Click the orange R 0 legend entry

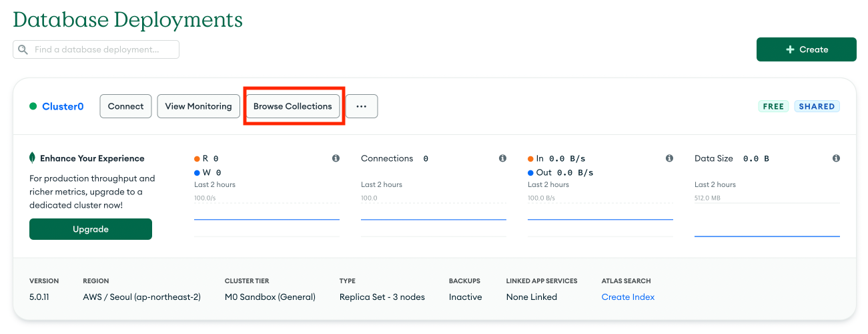(x=207, y=158)
